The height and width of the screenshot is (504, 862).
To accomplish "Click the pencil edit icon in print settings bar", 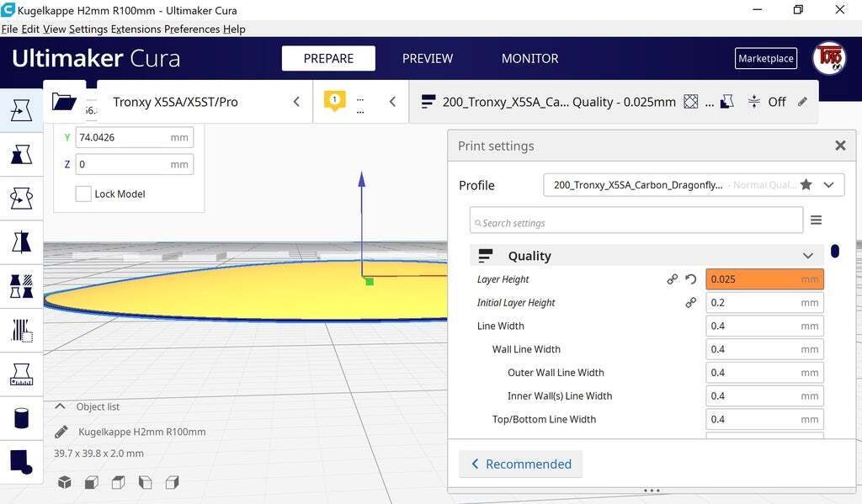I will [x=802, y=102].
